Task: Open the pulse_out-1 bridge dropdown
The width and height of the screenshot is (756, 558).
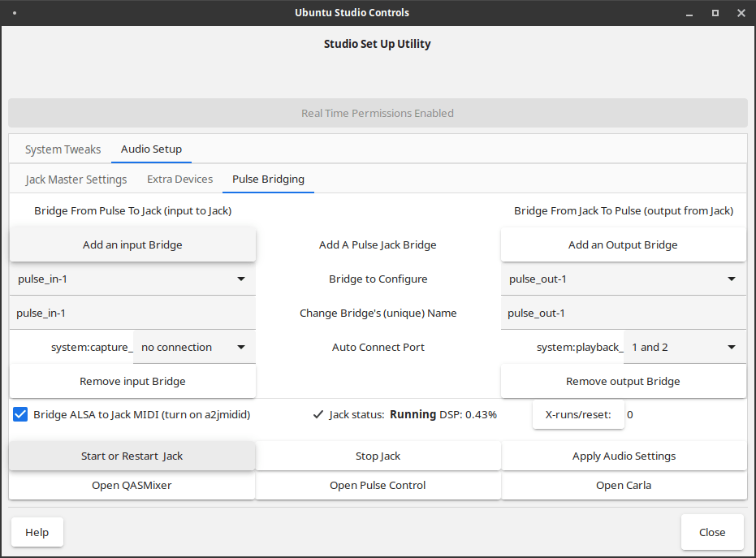Action: point(623,279)
